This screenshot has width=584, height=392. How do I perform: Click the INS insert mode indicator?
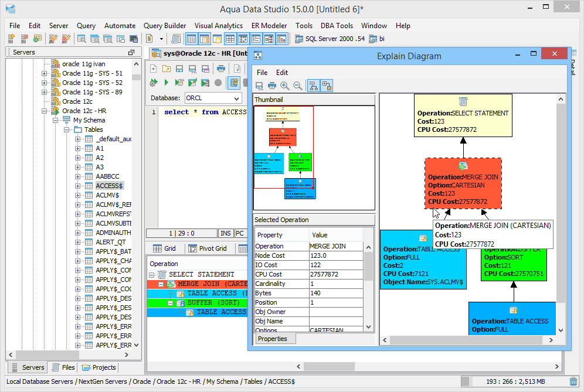pos(225,233)
